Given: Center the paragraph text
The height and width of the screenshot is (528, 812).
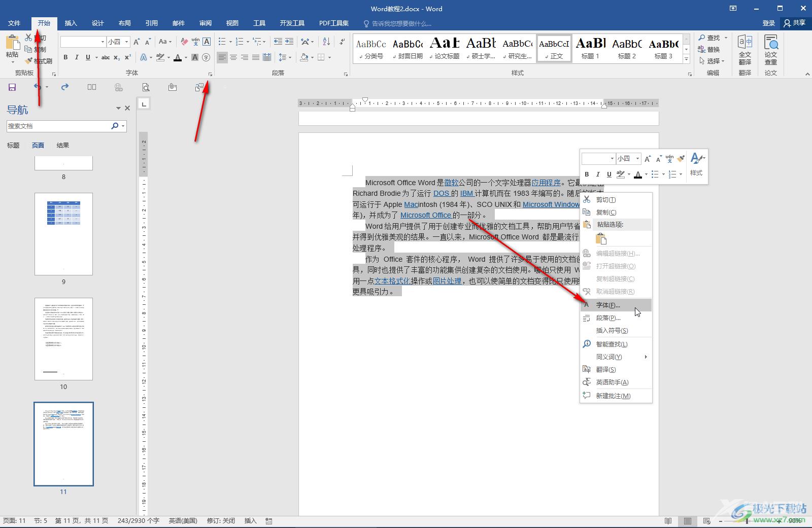Looking at the screenshot, I should click(233, 57).
